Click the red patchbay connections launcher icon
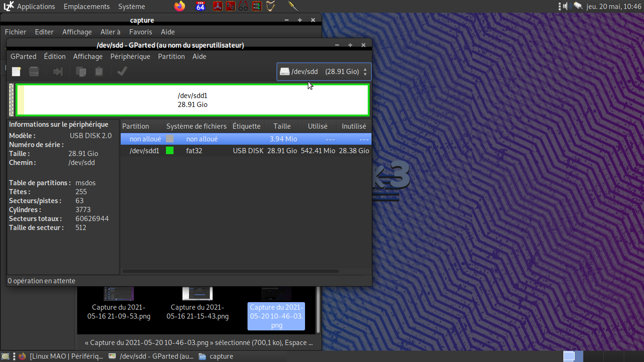 coord(231,6)
